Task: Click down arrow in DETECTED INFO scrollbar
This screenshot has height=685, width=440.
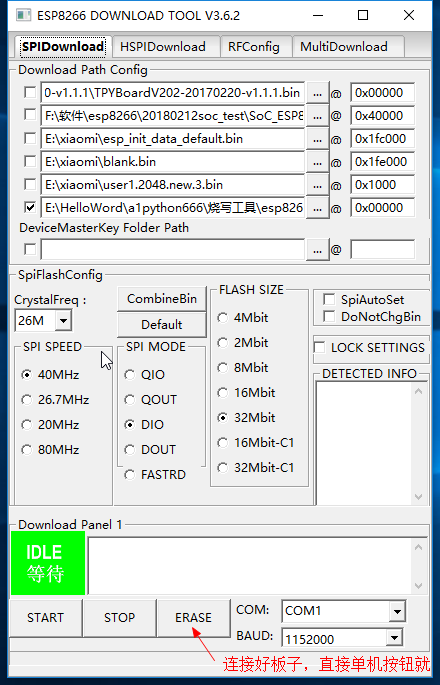Action: pos(419,497)
